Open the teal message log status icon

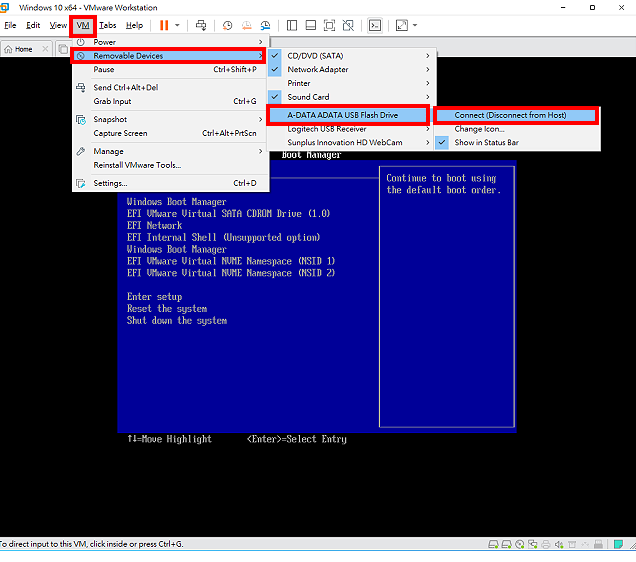[x=618, y=544]
